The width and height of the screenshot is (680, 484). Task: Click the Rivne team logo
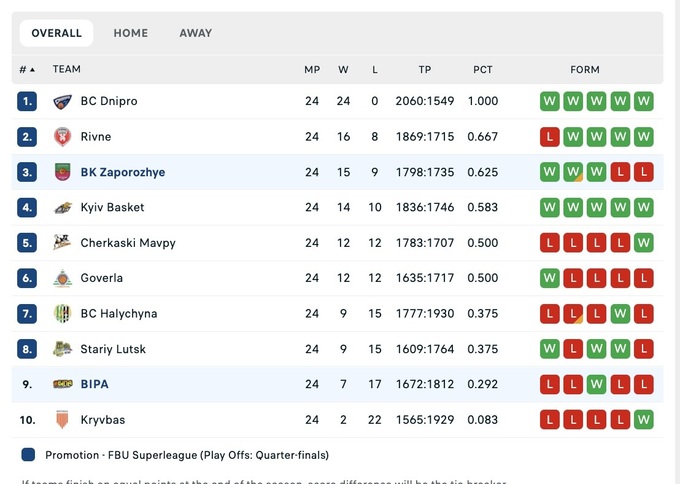(62, 137)
